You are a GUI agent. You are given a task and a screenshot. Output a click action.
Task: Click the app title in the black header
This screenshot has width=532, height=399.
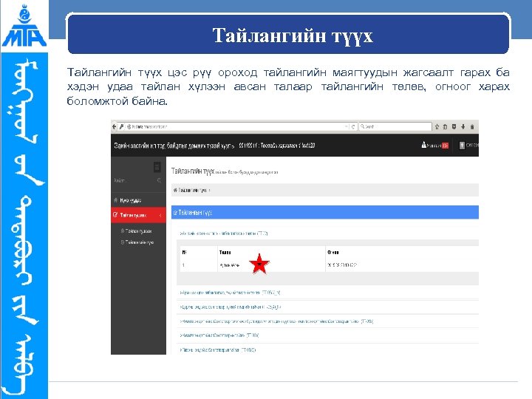tap(174, 146)
